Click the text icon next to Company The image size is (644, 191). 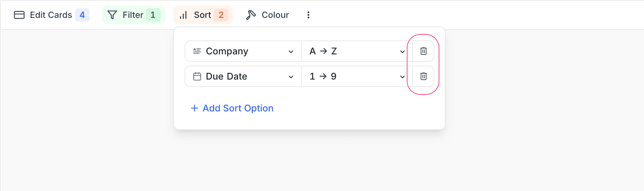point(197,51)
